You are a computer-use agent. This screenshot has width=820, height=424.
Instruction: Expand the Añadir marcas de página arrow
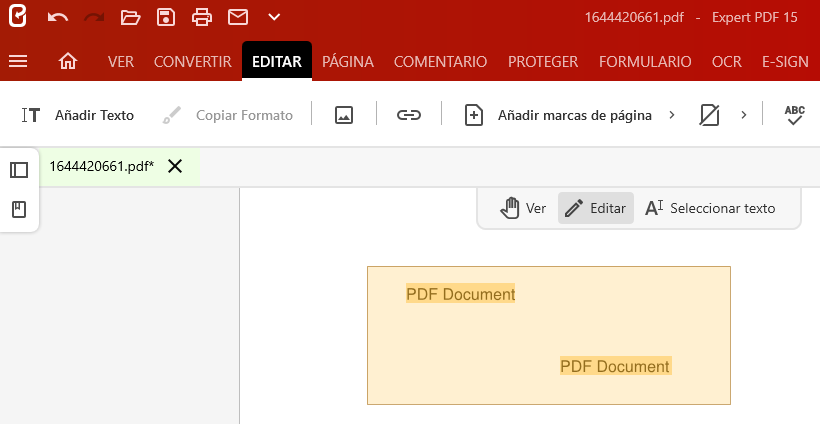click(x=672, y=115)
